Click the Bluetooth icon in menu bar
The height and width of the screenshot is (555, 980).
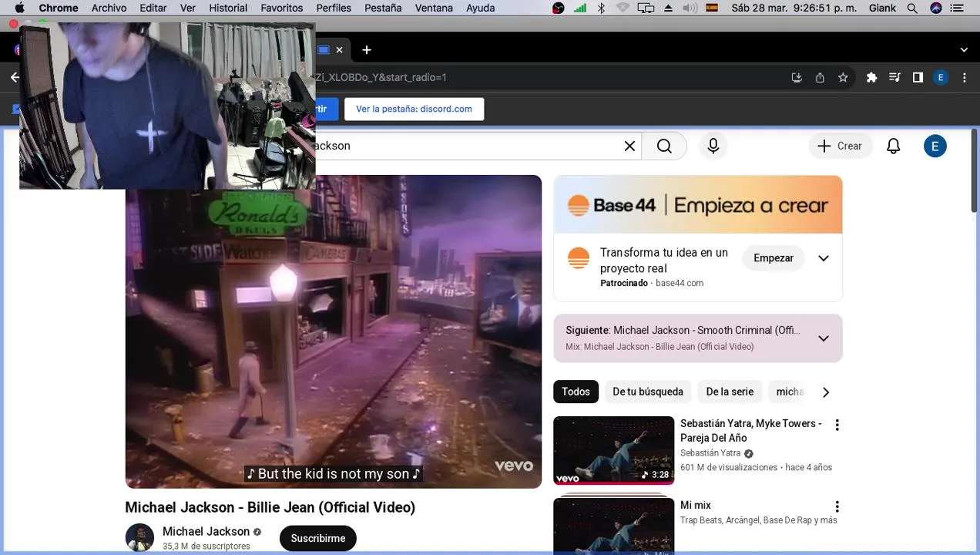(601, 8)
